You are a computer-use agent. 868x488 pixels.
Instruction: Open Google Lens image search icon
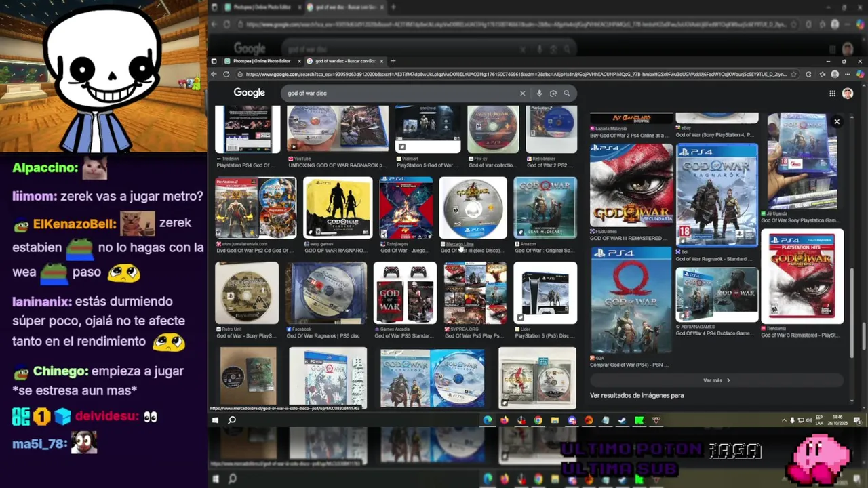tap(553, 94)
